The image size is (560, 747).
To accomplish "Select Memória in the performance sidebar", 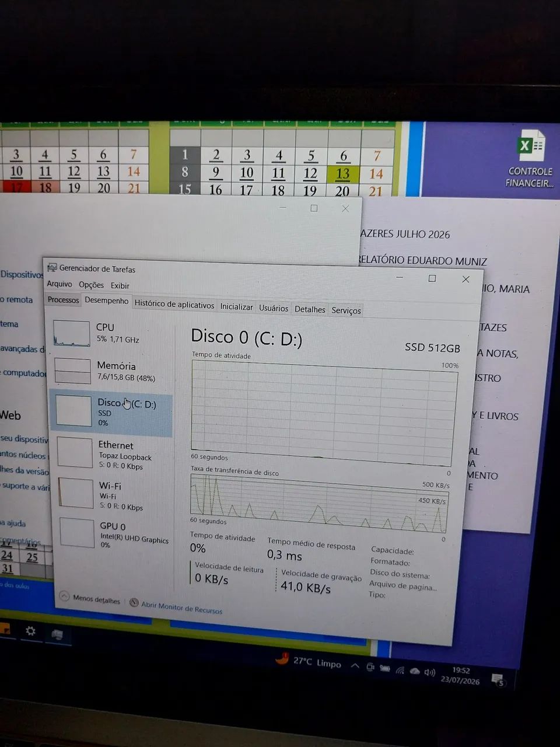I will tap(111, 371).
